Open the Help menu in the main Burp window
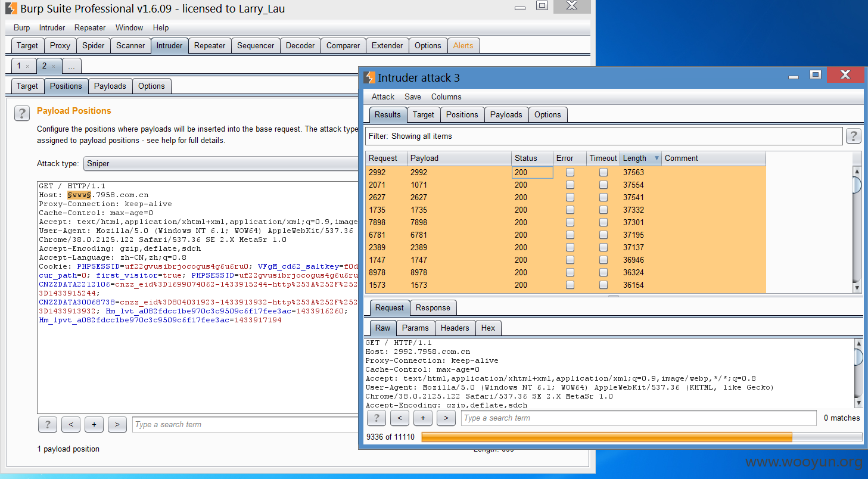 [161, 27]
